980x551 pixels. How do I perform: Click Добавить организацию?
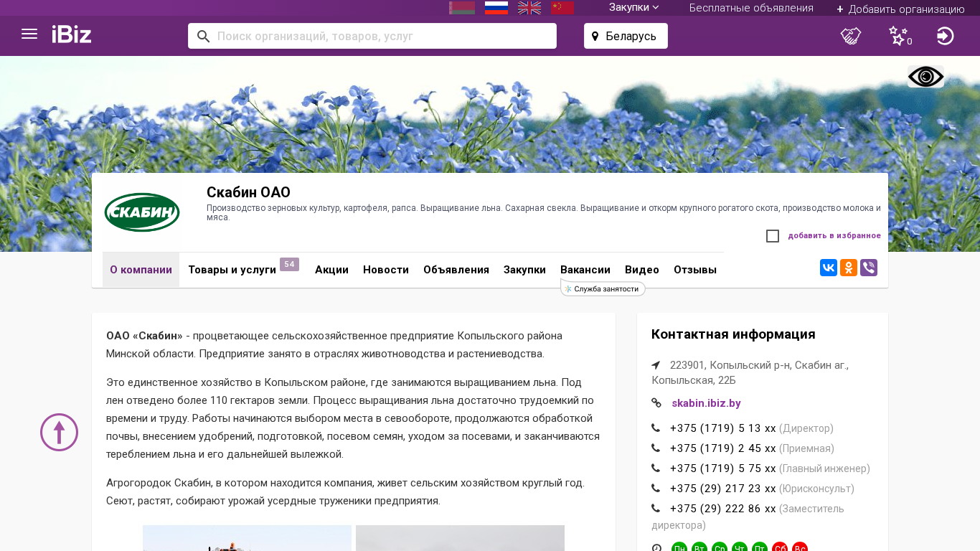pos(900,9)
